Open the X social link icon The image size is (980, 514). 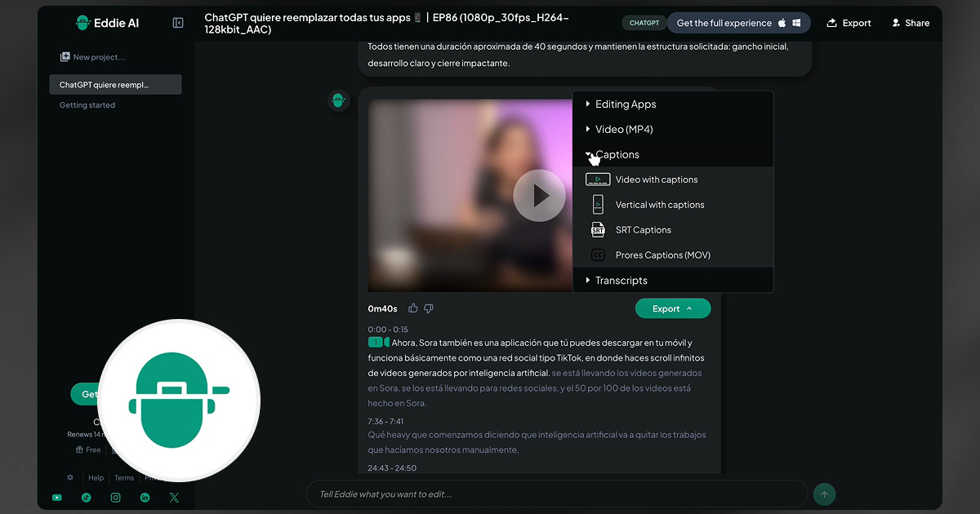(x=174, y=497)
